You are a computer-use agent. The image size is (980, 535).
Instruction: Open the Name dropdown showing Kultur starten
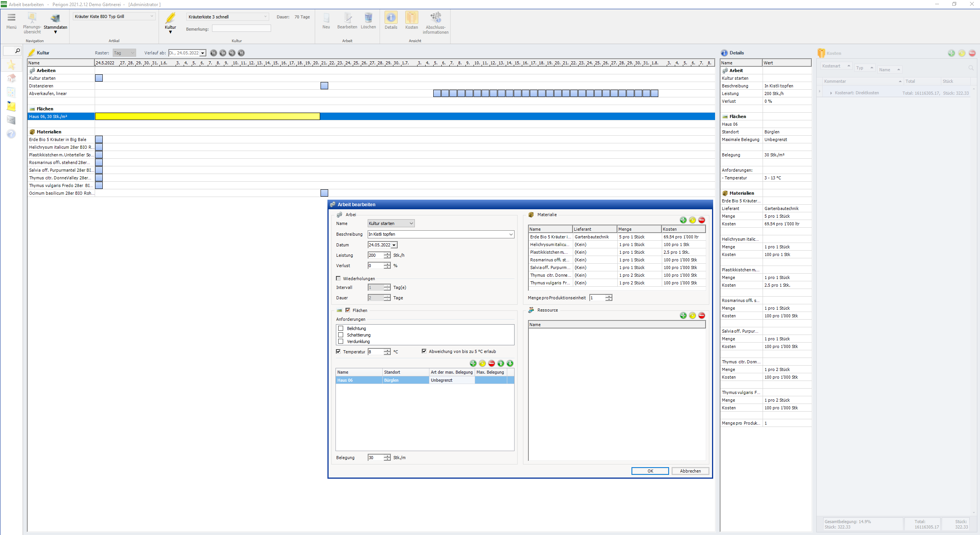[x=411, y=223]
